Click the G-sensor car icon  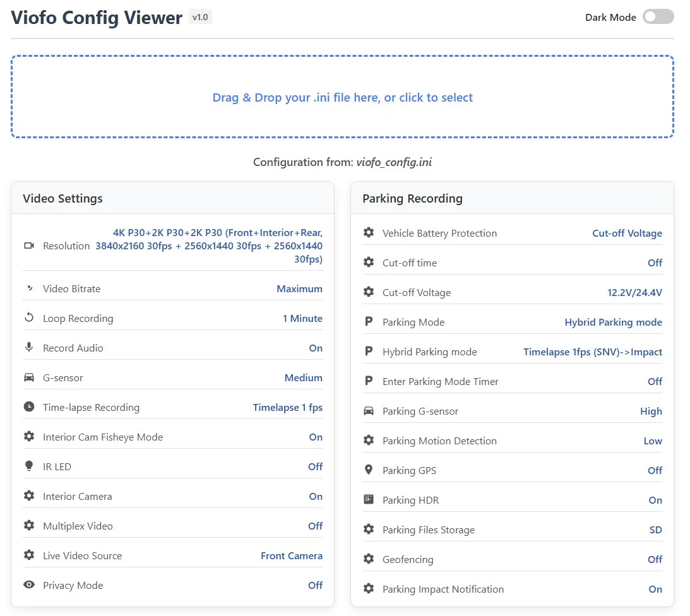(29, 377)
